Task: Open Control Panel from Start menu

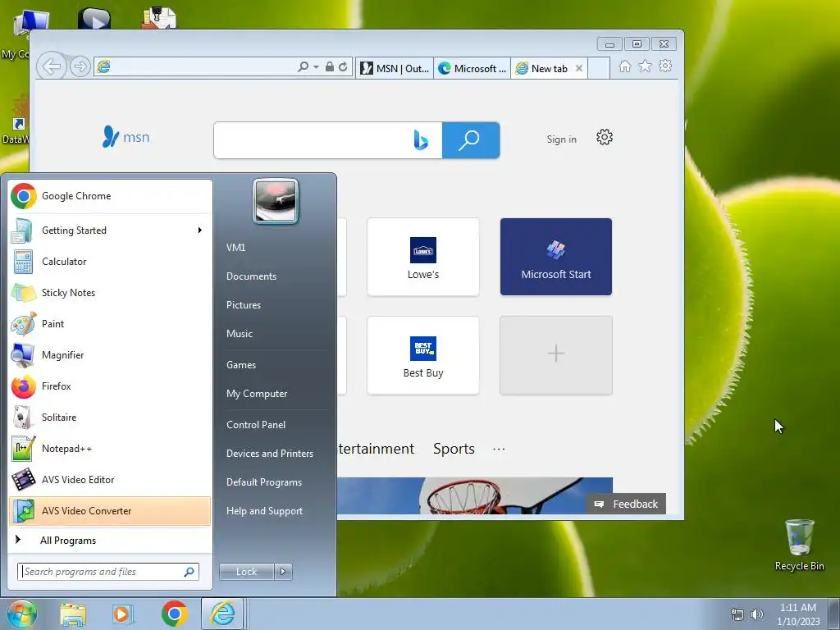Action: pyautogui.click(x=256, y=425)
